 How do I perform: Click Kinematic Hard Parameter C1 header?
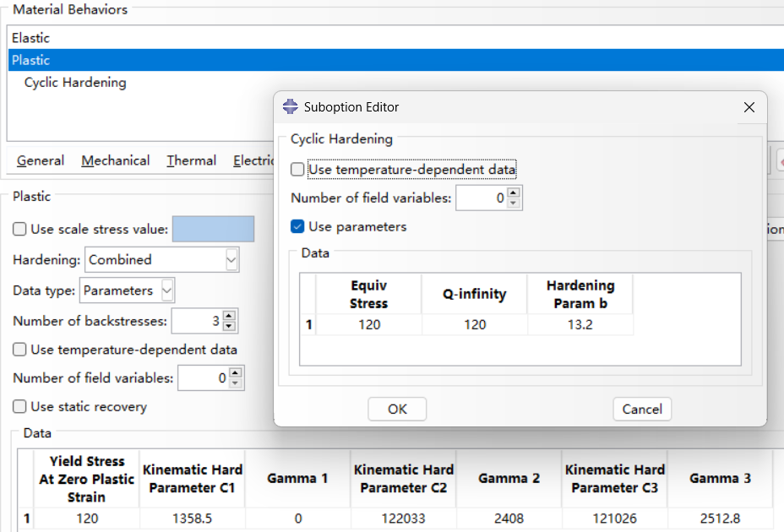[192, 479]
